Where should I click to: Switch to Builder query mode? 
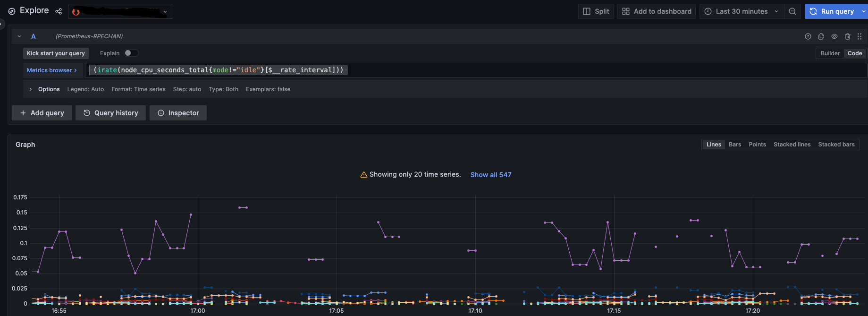[x=830, y=53]
